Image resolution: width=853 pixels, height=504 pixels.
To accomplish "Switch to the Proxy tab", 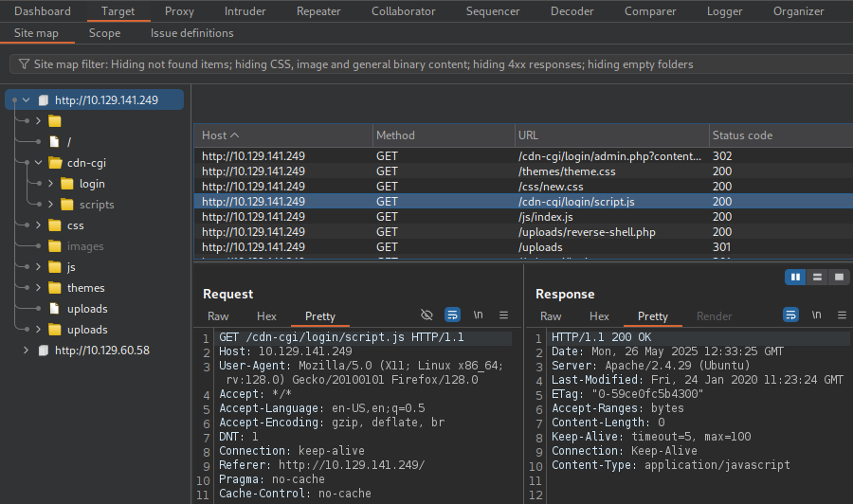I will (x=179, y=10).
